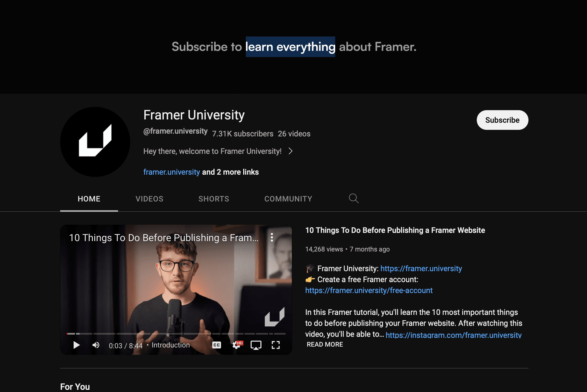The width and height of the screenshot is (587, 392).
Task: Toggle closed captions CC button
Action: pyautogui.click(x=216, y=345)
